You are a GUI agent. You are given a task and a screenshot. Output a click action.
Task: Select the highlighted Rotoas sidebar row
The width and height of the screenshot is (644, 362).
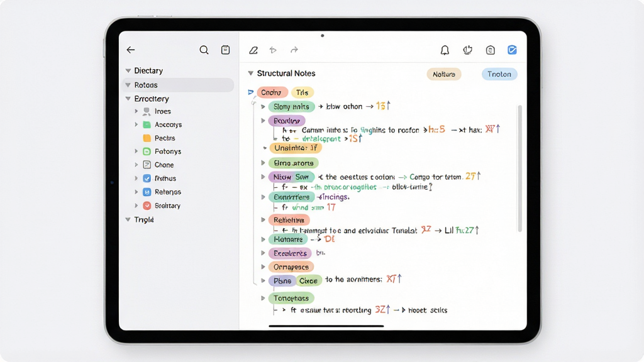pos(178,85)
